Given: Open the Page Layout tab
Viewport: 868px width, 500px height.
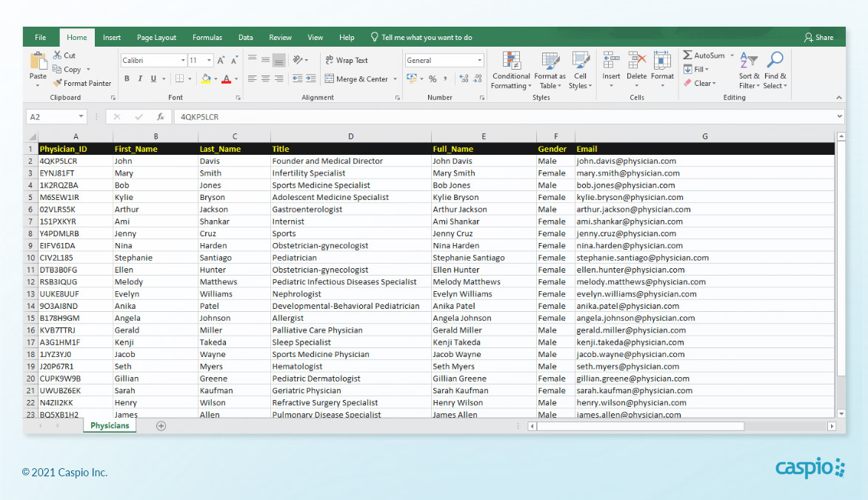Looking at the screenshot, I should coord(156,38).
